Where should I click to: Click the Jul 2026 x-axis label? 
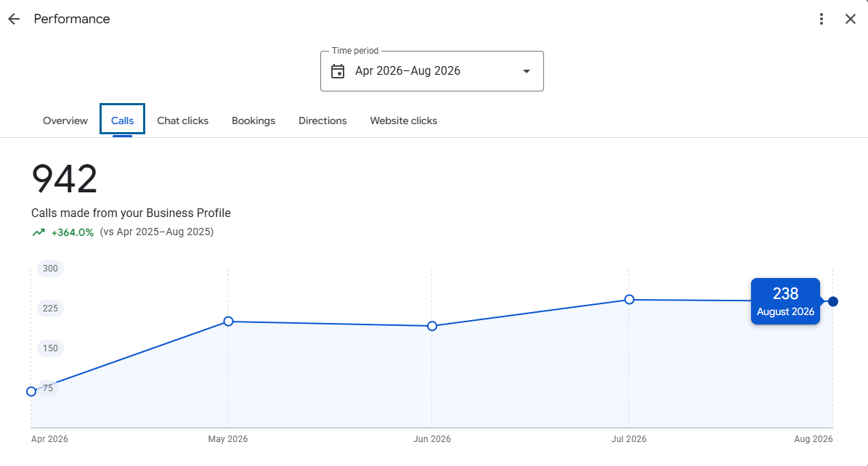tap(629, 439)
